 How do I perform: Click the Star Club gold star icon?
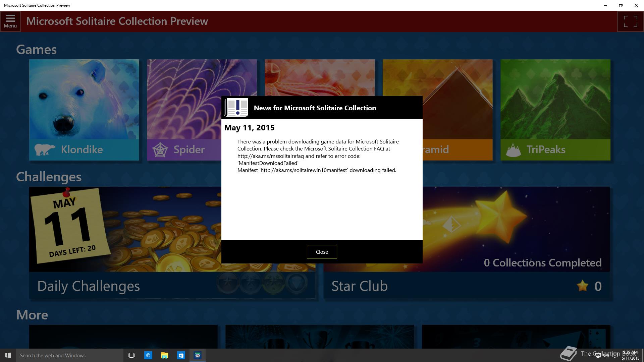tap(582, 286)
